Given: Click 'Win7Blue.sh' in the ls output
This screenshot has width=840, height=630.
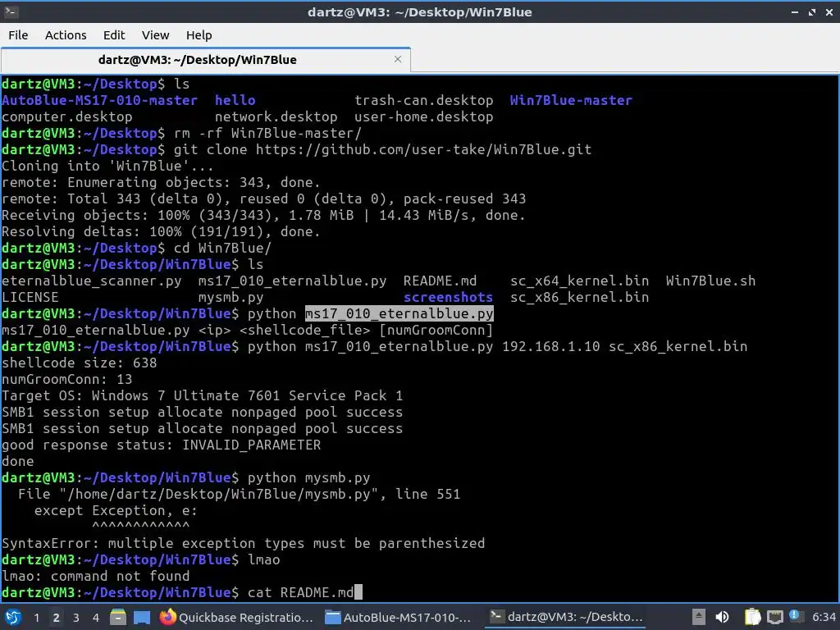Looking at the screenshot, I should pyautogui.click(x=710, y=281).
